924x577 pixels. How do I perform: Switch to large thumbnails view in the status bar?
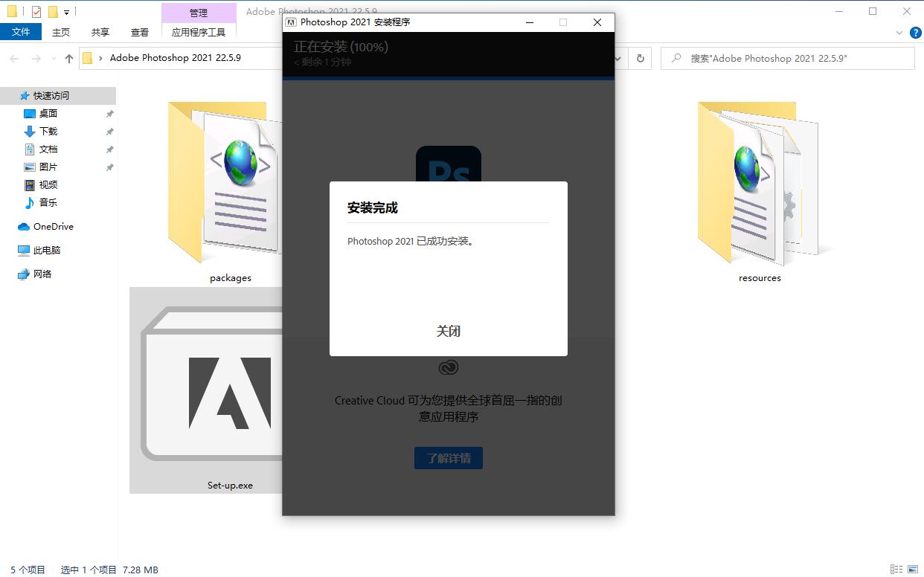click(914, 568)
